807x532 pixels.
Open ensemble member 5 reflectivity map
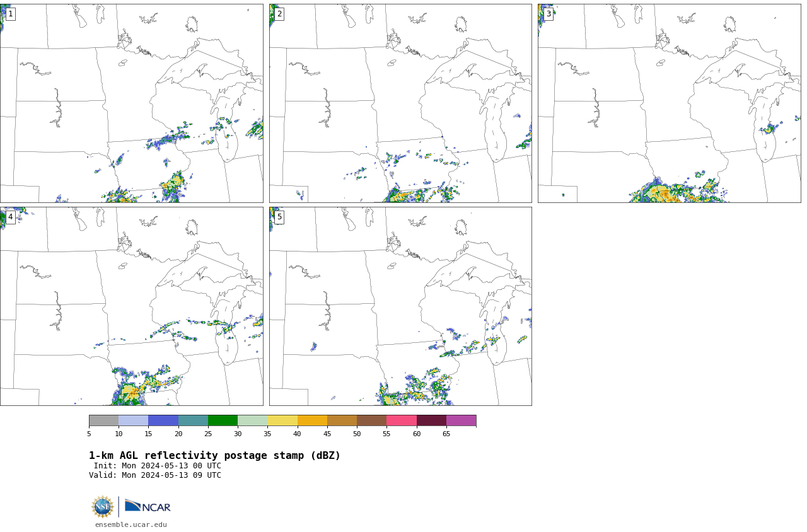tap(400, 306)
